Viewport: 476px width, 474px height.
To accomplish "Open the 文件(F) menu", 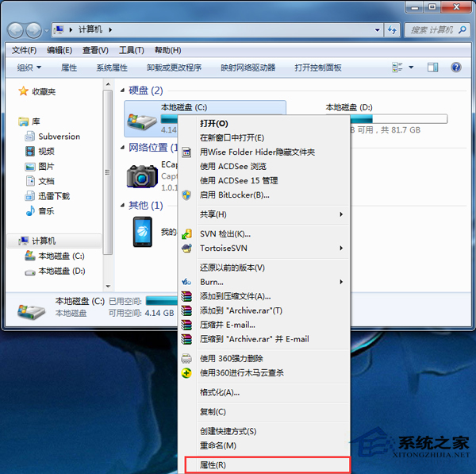I will [x=25, y=50].
